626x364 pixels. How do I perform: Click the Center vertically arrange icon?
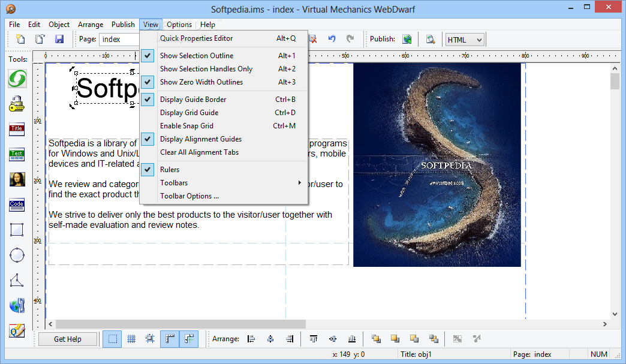click(333, 339)
